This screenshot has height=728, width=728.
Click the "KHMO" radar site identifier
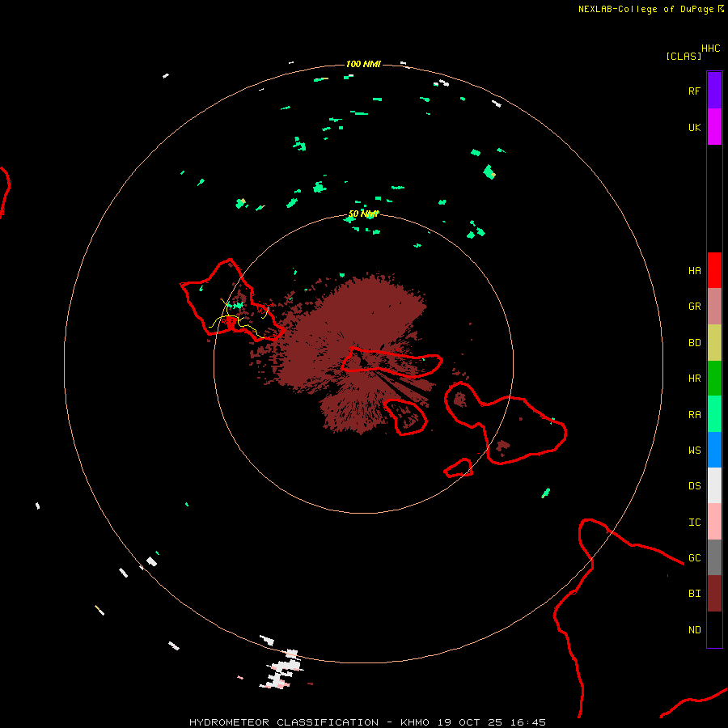pyautogui.click(x=415, y=722)
